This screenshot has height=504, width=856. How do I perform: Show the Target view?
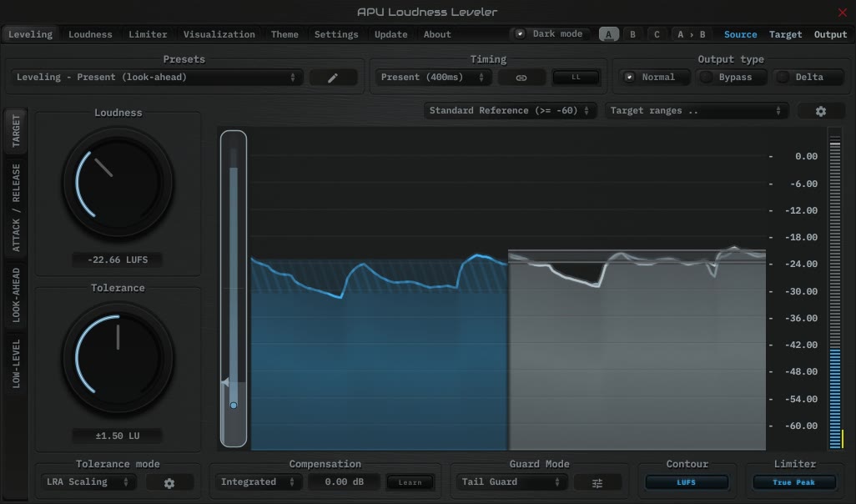tap(786, 34)
